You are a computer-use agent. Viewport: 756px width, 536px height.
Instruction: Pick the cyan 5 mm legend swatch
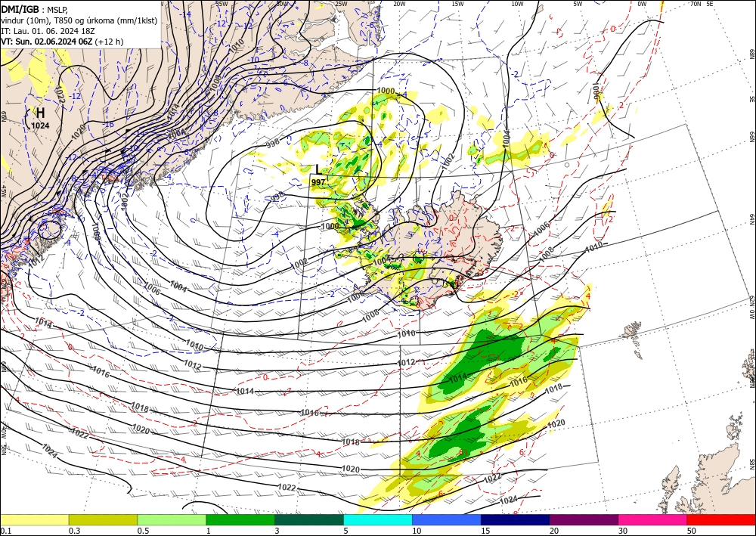[x=378, y=519]
